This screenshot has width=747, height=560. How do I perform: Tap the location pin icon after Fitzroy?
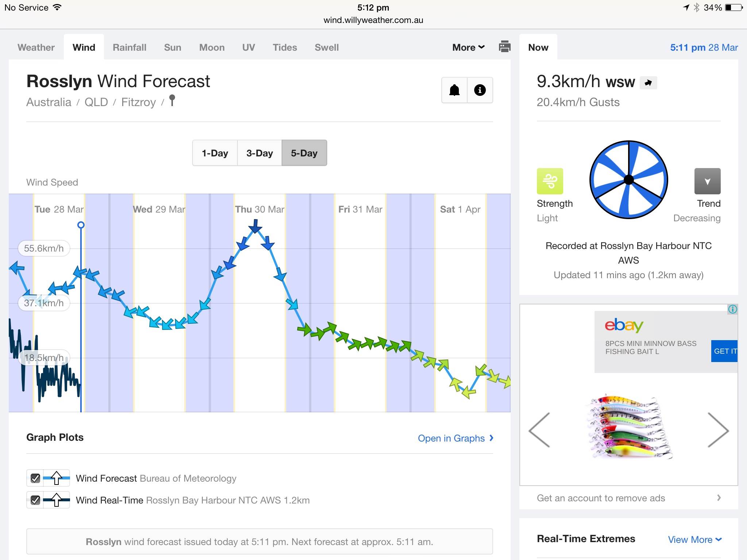point(172,100)
